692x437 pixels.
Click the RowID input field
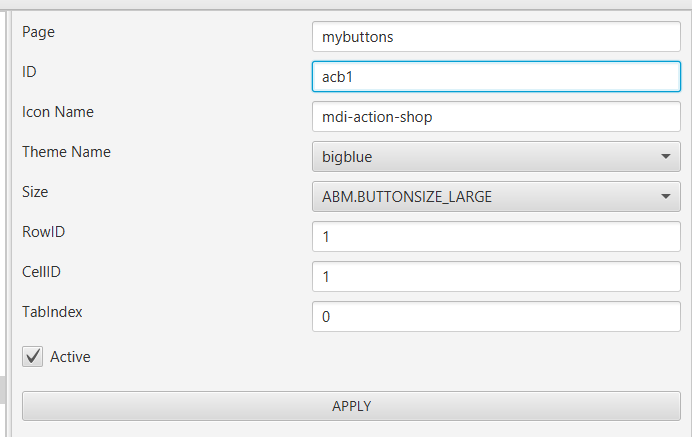(x=496, y=237)
